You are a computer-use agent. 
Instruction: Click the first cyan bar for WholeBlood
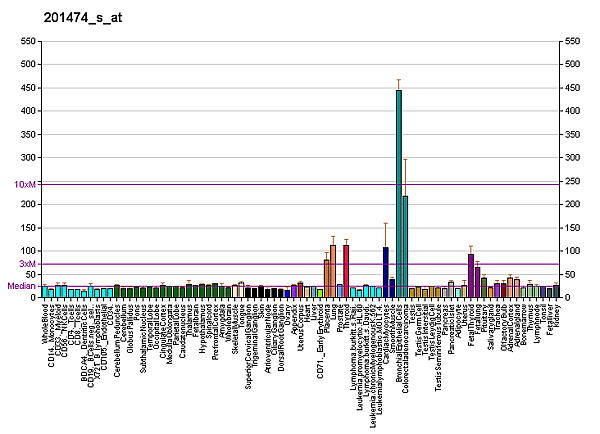tap(45, 292)
